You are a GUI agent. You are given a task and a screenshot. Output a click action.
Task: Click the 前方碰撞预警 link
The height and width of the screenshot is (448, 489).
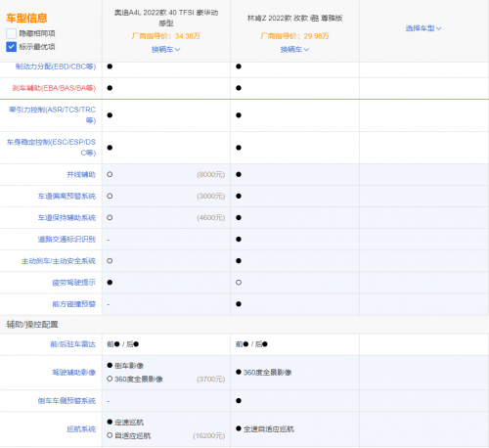click(74, 304)
